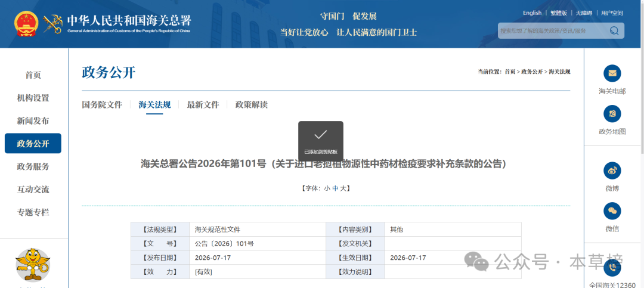644x288 pixels.
Task: Open the 海关电邮 mail icon
Action: click(612, 73)
